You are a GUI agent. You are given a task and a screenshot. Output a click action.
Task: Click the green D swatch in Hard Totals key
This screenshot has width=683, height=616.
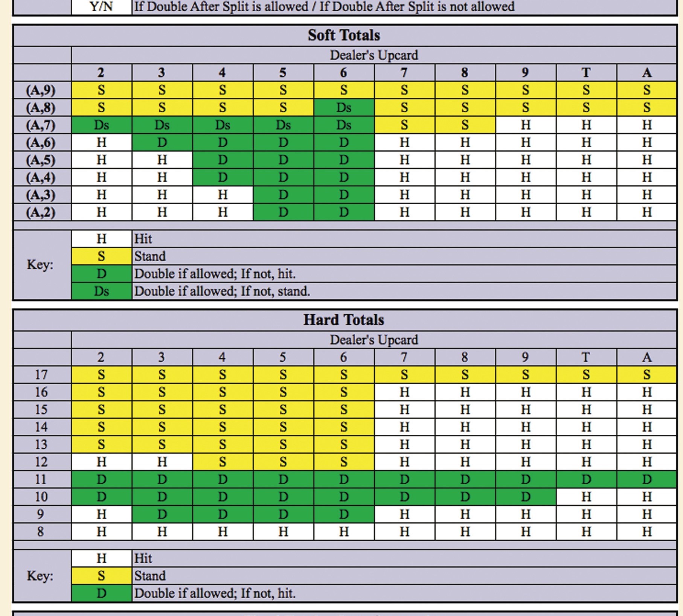pos(101,593)
